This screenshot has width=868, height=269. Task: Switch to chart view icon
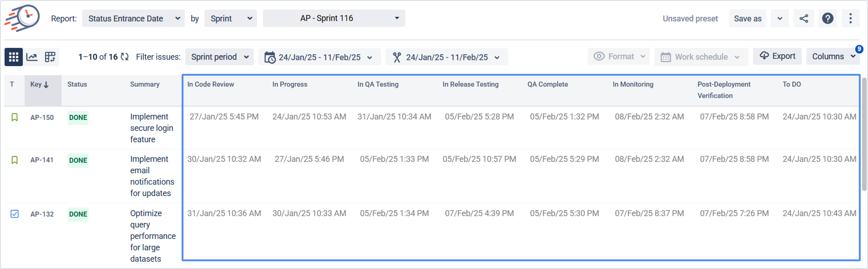click(x=32, y=57)
